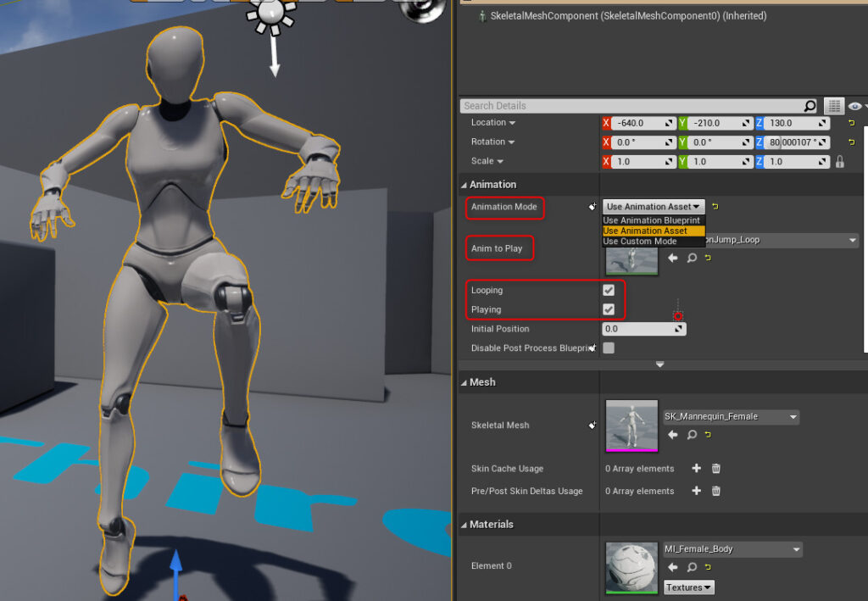Screen dimensions: 868x601
Task: Reset Skeletal Mesh to default value
Action: (708, 435)
